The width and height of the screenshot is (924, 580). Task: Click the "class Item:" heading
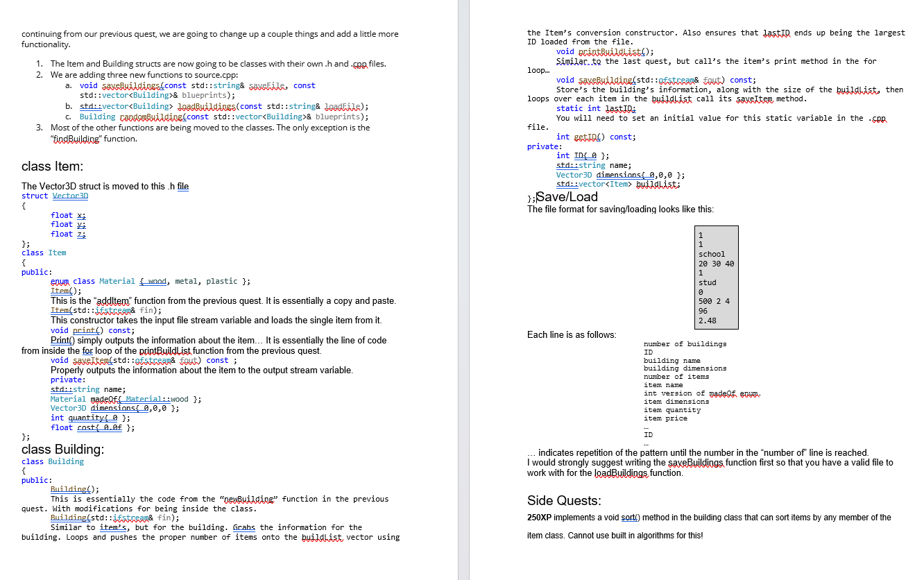pyautogui.click(x=52, y=167)
